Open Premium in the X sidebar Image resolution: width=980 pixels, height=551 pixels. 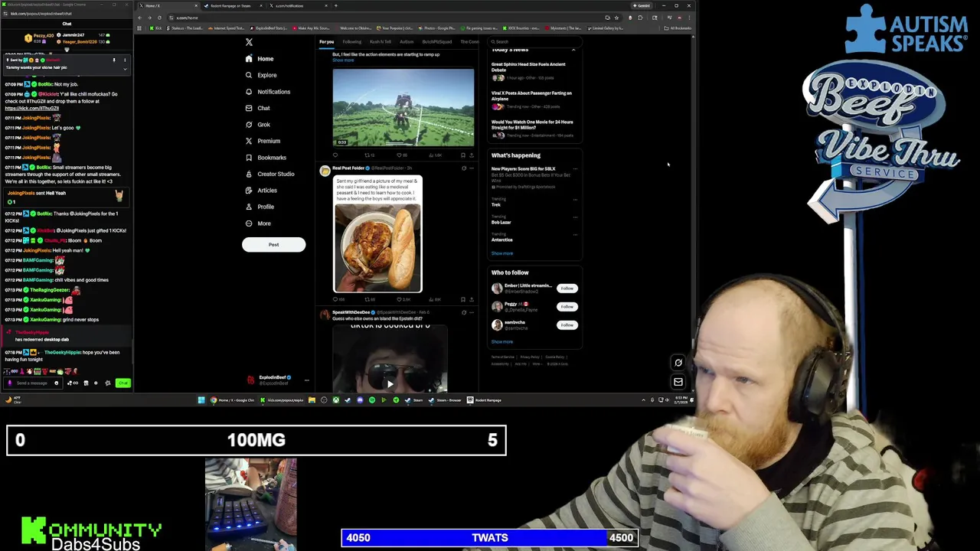point(262,141)
